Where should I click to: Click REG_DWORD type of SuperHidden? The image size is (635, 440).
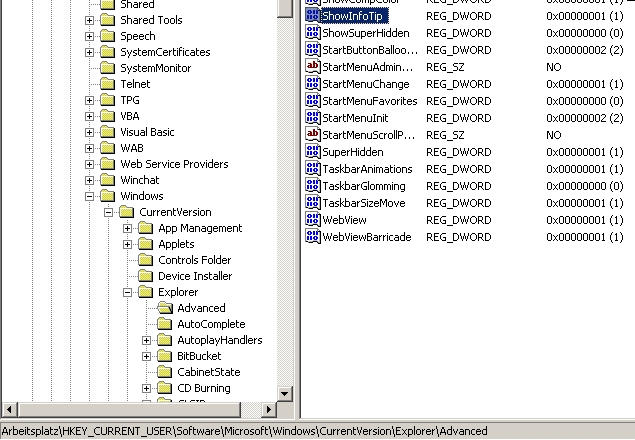458,152
